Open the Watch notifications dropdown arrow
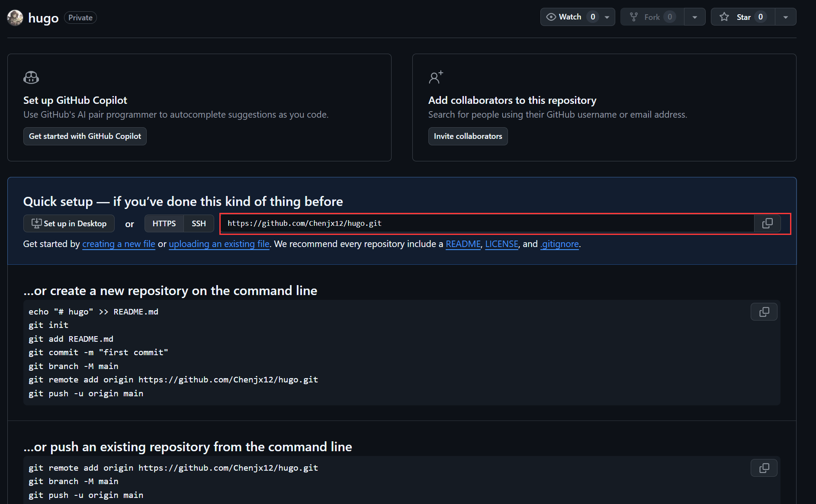 (607, 17)
